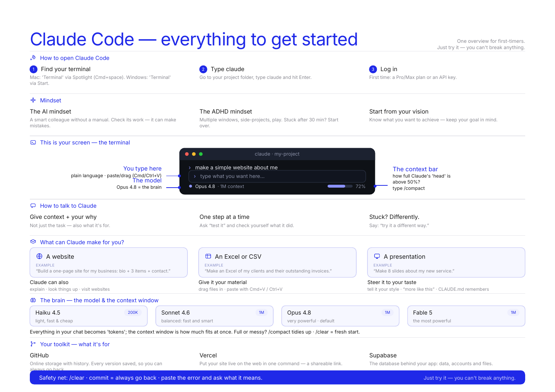The height and width of the screenshot is (392, 555).
Task: Click the brain icon beside The brain heading
Action: tap(33, 300)
